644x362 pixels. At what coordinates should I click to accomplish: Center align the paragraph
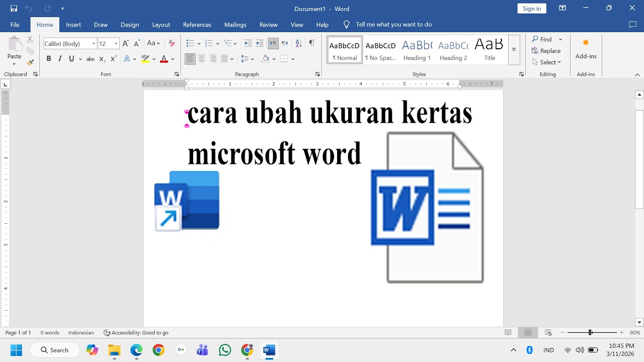pos(201,59)
